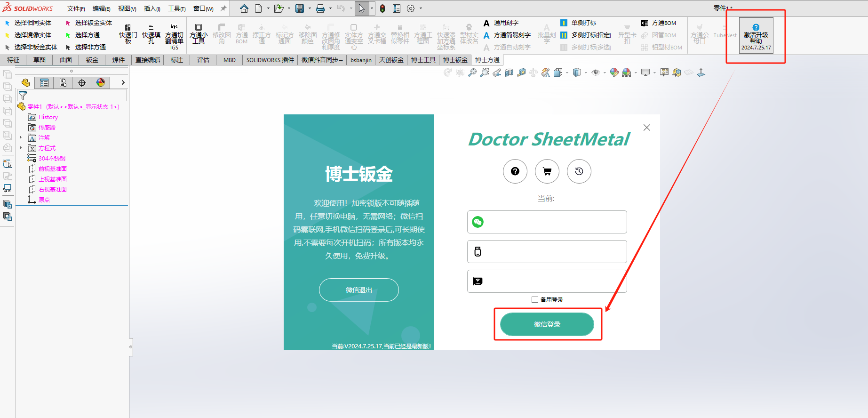The width and height of the screenshot is (868, 418).
Task: Open the Options gear dropdown arrow
Action: [x=421, y=8]
